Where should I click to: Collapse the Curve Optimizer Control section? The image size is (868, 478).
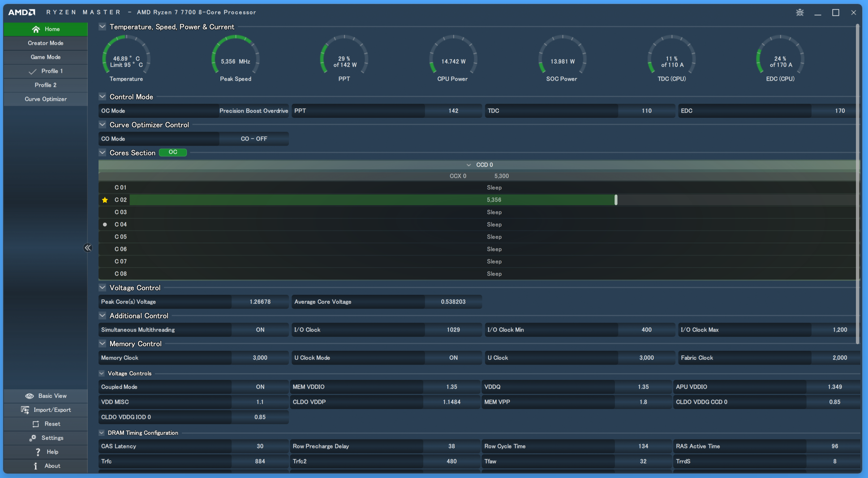pyautogui.click(x=103, y=125)
